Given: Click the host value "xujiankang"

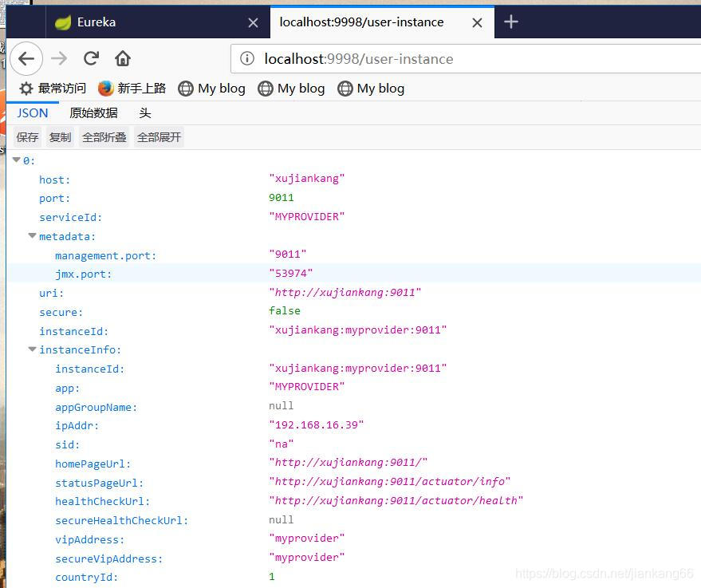Looking at the screenshot, I should (x=307, y=179).
